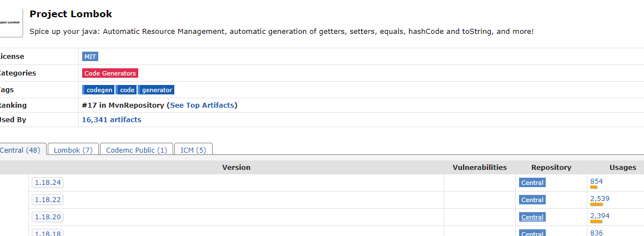Click the orange usage bar under 2,394

[x=596, y=221]
